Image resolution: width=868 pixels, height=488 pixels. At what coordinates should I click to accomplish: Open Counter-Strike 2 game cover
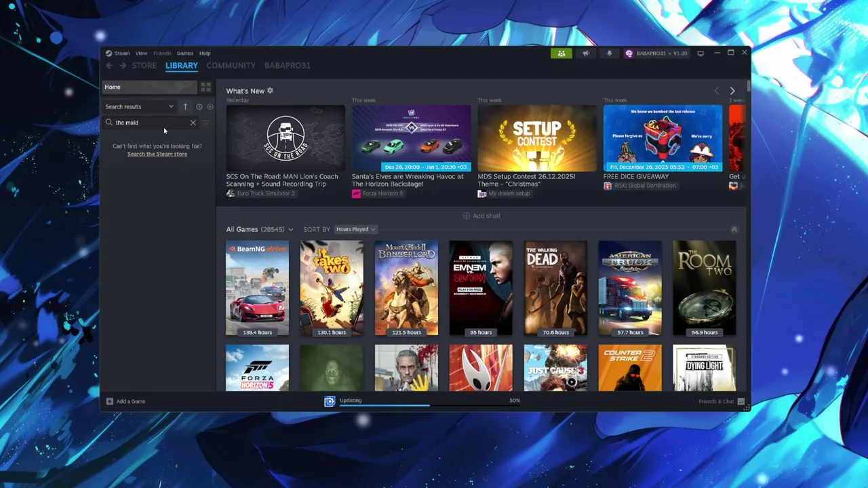pyautogui.click(x=630, y=368)
